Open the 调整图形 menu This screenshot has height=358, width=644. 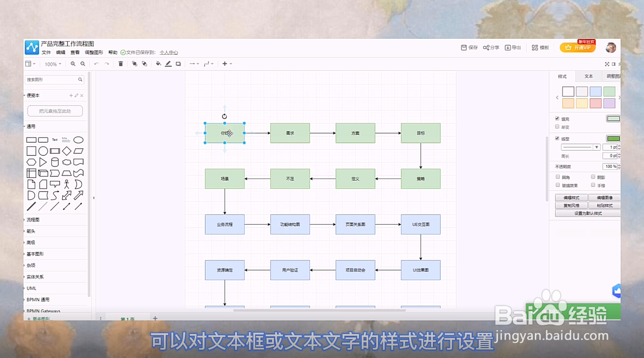(94, 52)
